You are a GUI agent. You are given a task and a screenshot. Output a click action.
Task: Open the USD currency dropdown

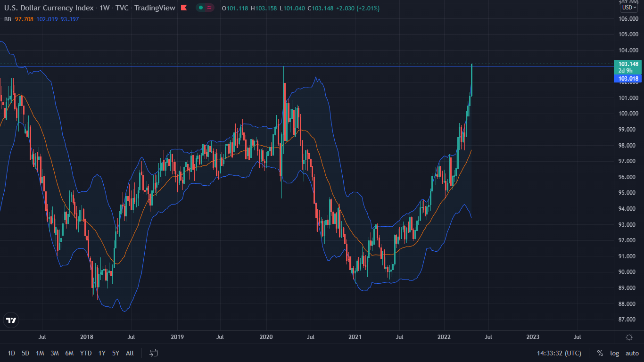pyautogui.click(x=629, y=7)
